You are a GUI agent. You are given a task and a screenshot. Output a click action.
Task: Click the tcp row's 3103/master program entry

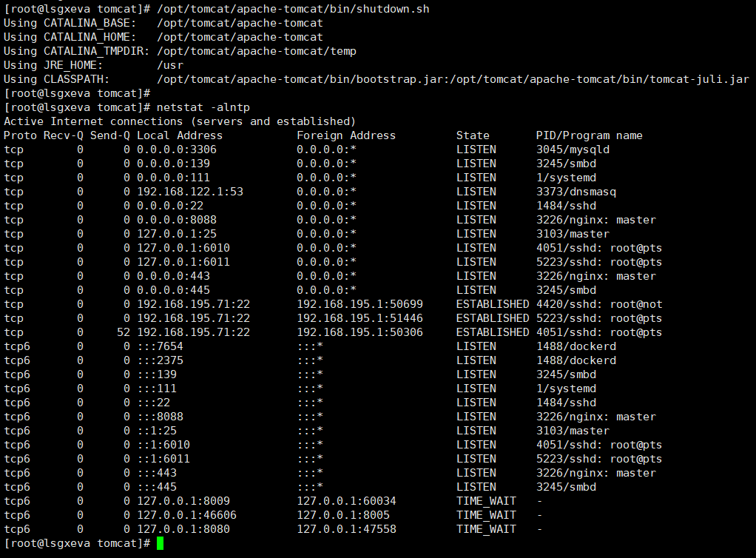(x=573, y=233)
